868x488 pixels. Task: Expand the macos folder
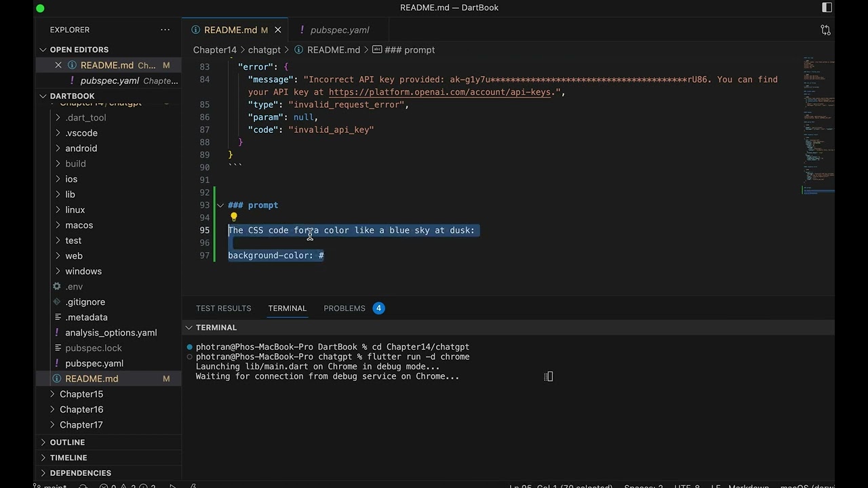click(x=58, y=225)
